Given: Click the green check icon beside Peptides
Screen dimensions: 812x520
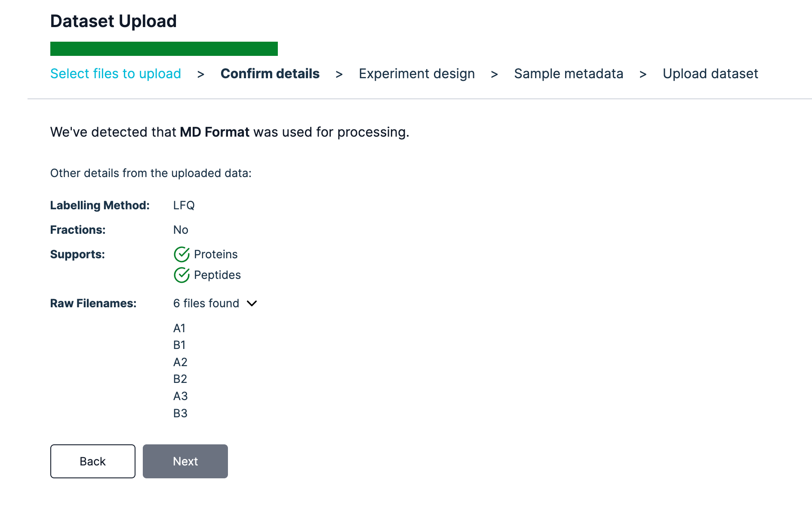Looking at the screenshot, I should point(181,275).
